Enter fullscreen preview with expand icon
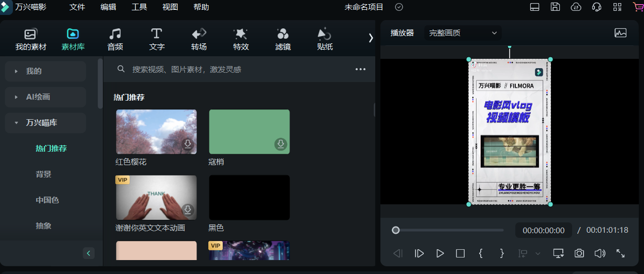The image size is (644, 274). point(621,253)
